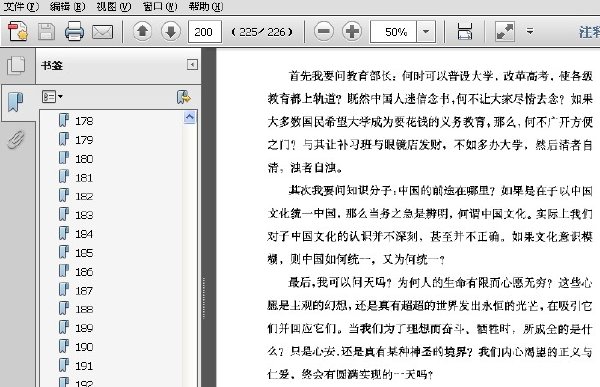Click the paragraph starting 最后,我可以问天吗

(x=430, y=328)
